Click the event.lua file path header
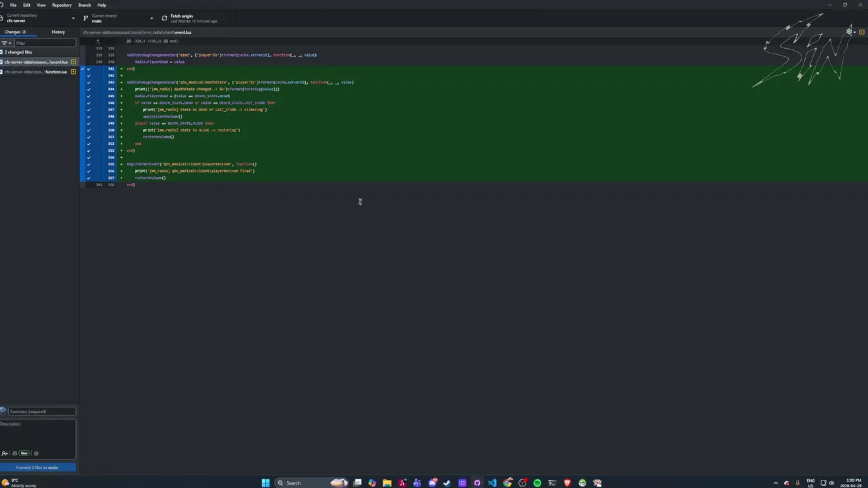Screen dimensions: 868x488 [x=137, y=32]
